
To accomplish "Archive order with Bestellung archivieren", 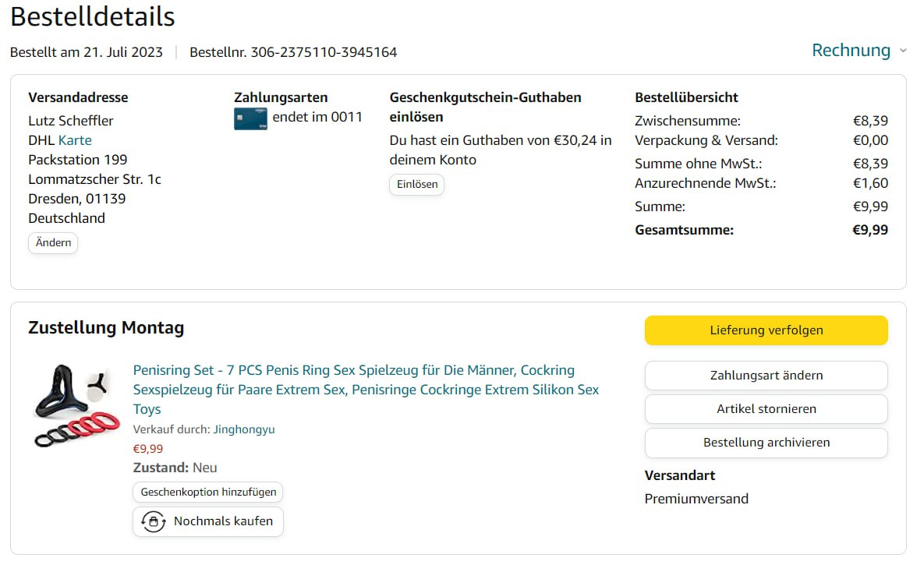I will click(766, 443).
